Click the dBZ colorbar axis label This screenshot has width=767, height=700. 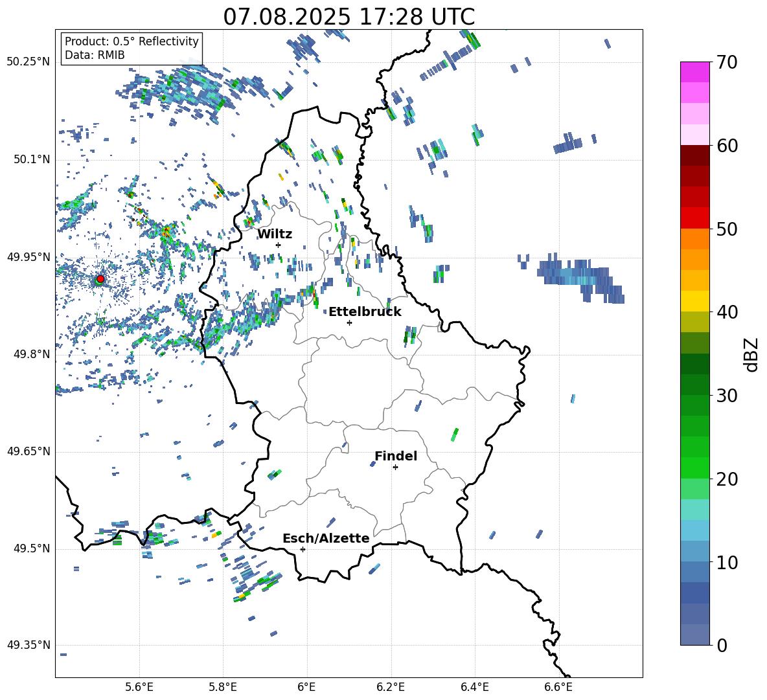click(752, 354)
